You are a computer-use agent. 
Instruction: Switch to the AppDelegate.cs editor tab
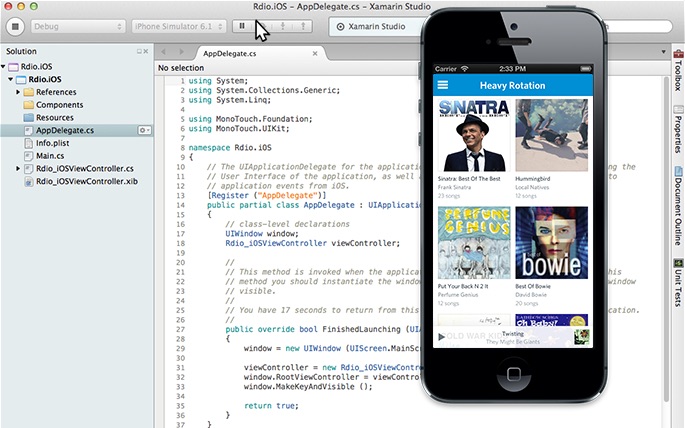coord(230,54)
